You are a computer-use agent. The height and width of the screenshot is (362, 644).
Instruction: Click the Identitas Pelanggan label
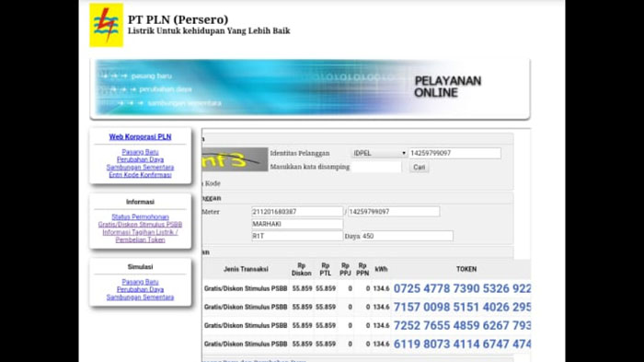coord(300,153)
